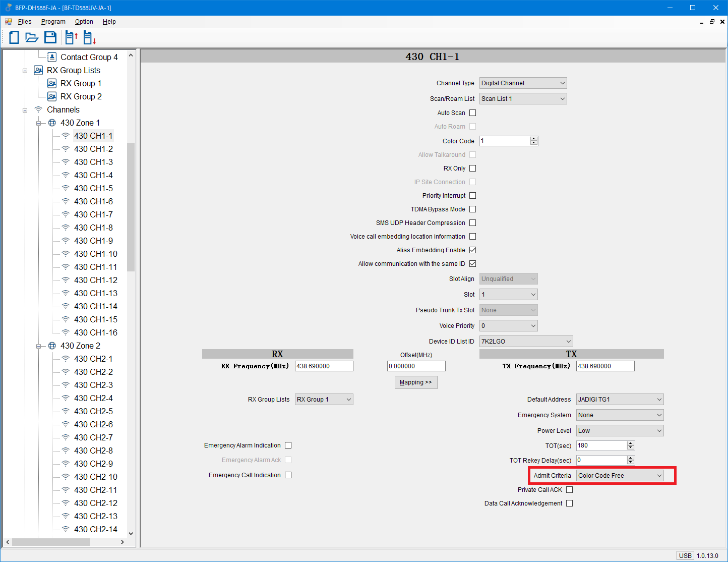Click the RX Frequency input field
Image resolution: width=728 pixels, height=562 pixels.
coord(324,366)
